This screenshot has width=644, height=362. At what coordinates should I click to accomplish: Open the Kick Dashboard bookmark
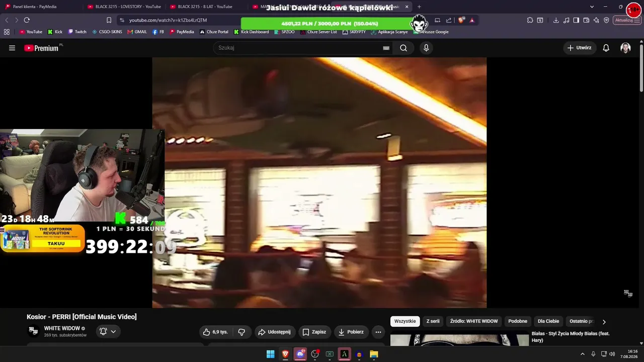(x=251, y=32)
